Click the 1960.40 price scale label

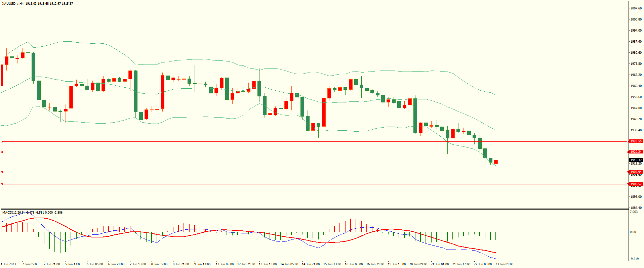pyautogui.click(x=636, y=86)
